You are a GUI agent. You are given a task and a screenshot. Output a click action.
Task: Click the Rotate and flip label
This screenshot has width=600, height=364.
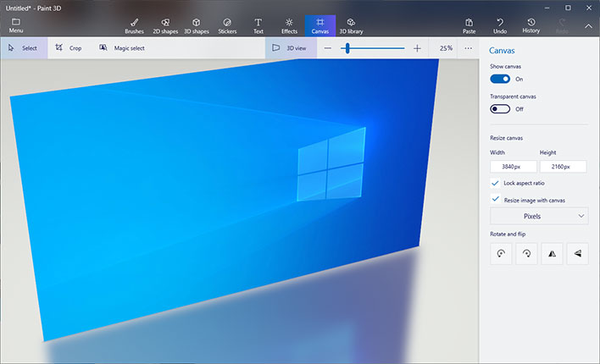click(x=508, y=234)
